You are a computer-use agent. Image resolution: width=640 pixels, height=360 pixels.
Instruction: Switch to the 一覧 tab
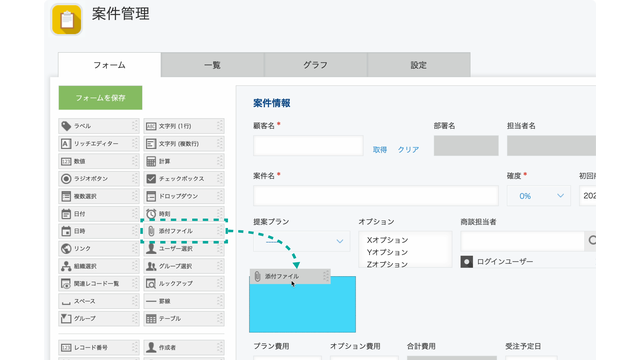click(x=212, y=65)
